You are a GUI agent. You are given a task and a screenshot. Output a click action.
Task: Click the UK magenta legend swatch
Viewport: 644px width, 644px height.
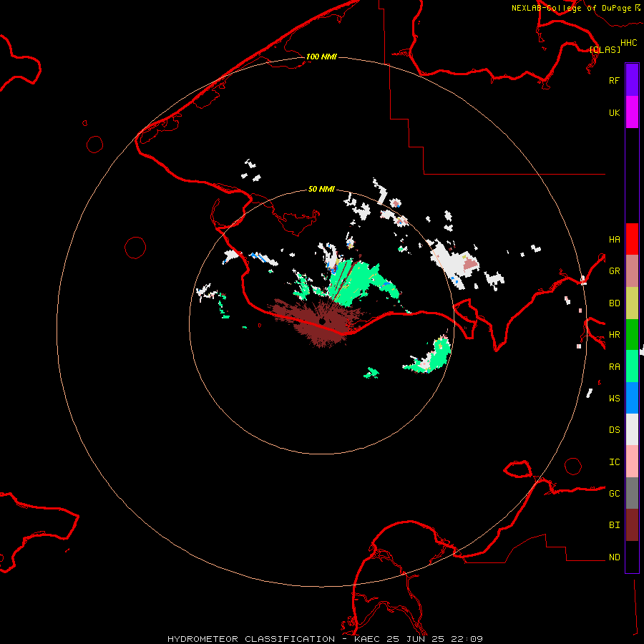pos(632,112)
